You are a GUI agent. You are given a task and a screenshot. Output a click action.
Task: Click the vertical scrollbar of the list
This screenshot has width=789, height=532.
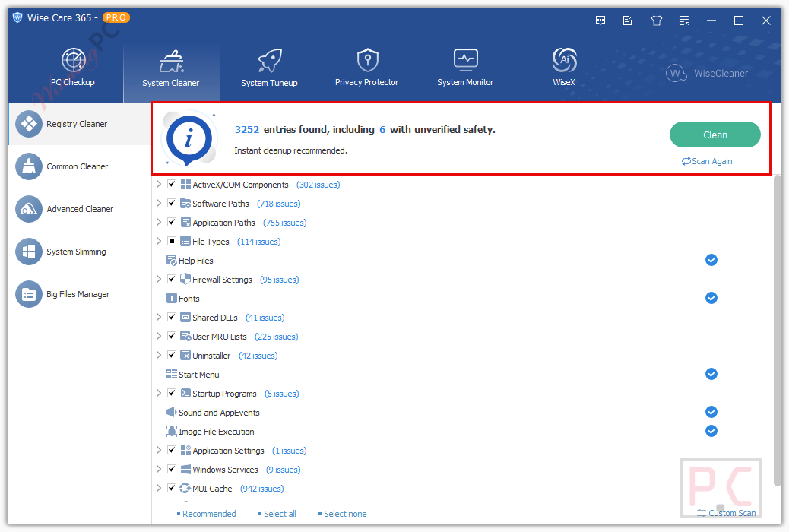778,332
